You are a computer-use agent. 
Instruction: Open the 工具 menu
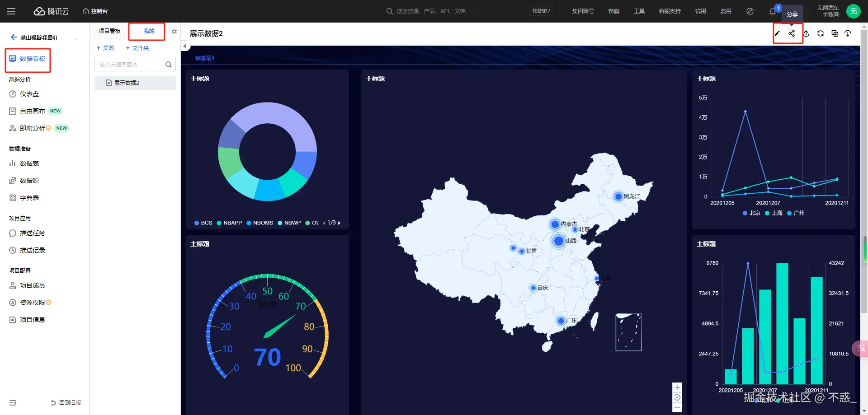(x=639, y=11)
